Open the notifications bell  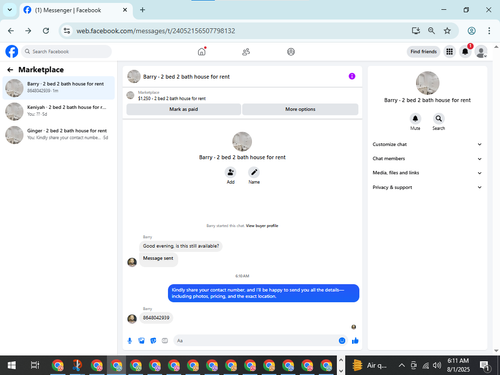465,52
